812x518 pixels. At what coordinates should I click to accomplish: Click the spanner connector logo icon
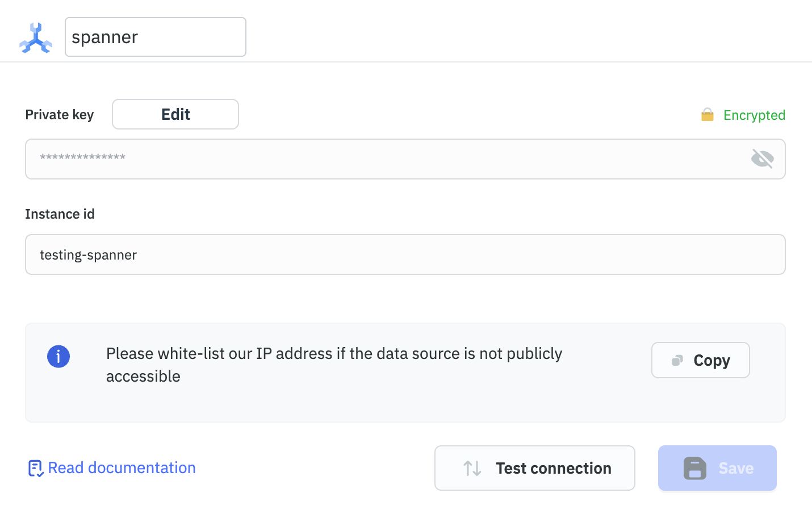tap(35, 37)
